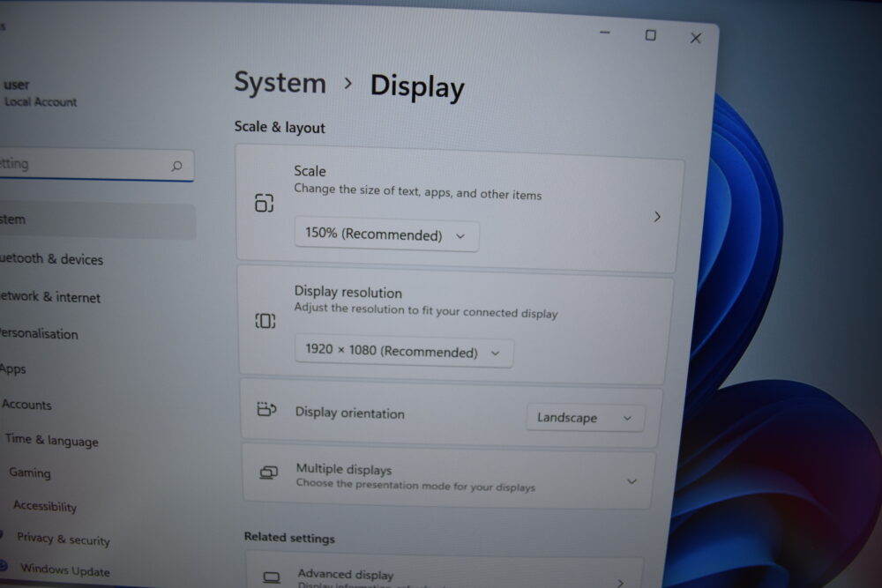Viewport: 882px width, 588px height.
Task: Click the Display resolution icon
Action: click(265, 321)
